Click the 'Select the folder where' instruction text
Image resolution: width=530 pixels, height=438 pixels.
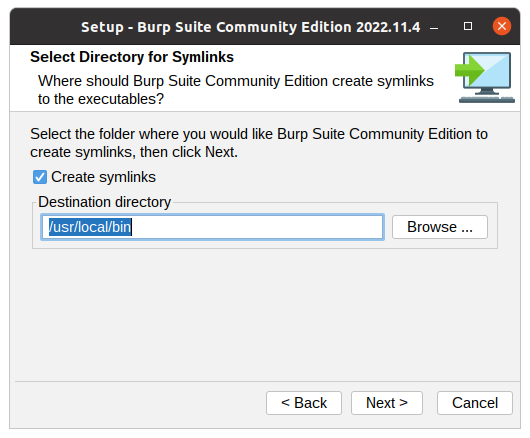tap(259, 143)
